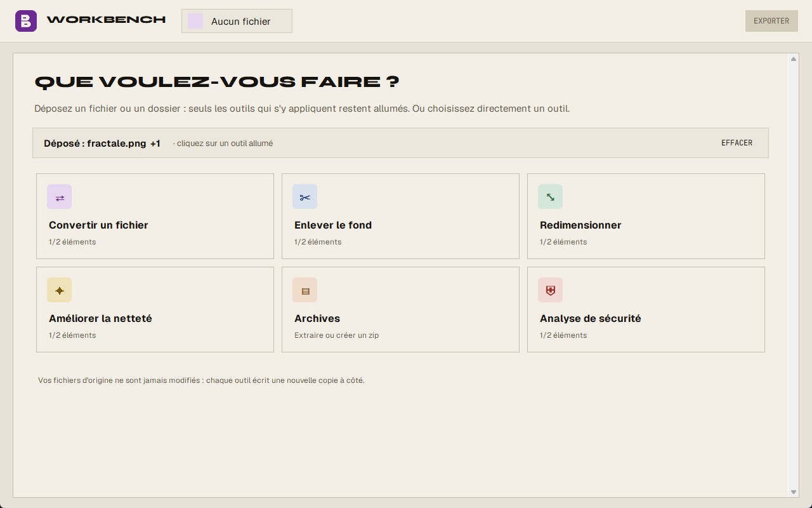Click the '1/2 éléments' count under Redimensionner
Image resolution: width=812 pixels, height=508 pixels.
pos(563,242)
